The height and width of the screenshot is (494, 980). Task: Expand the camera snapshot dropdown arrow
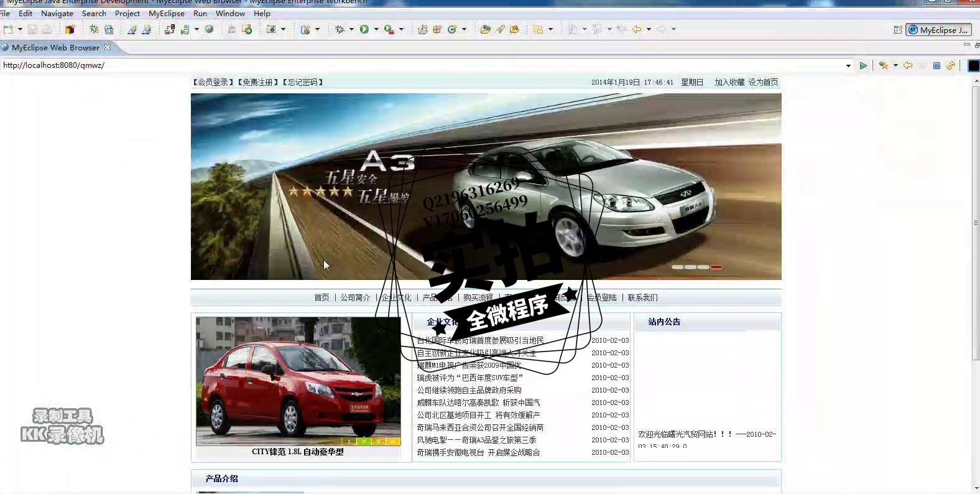283,29
